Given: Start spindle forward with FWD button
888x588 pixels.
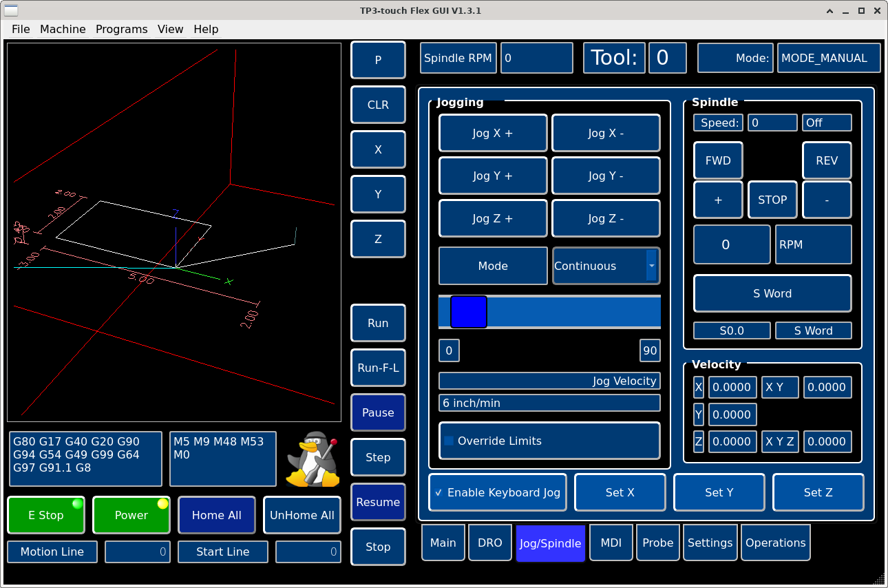Looking at the screenshot, I should 718,160.
